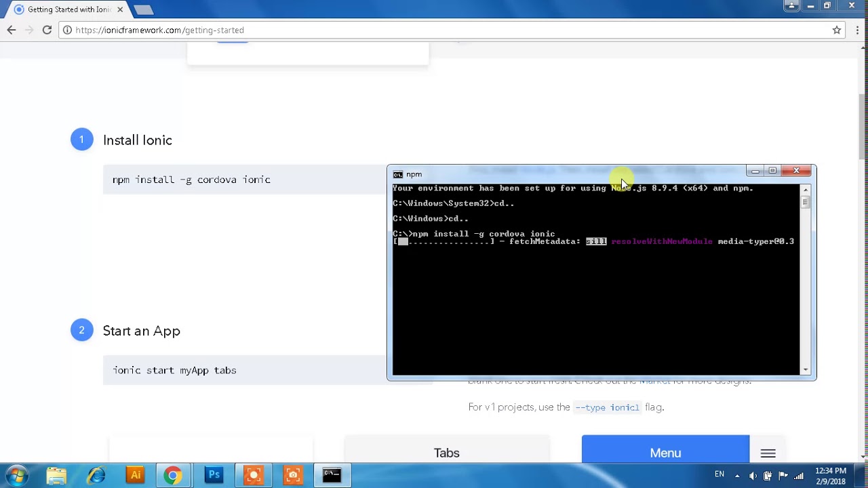
Task: Click the highlighted 'sill' log level in console
Action: [596, 241]
